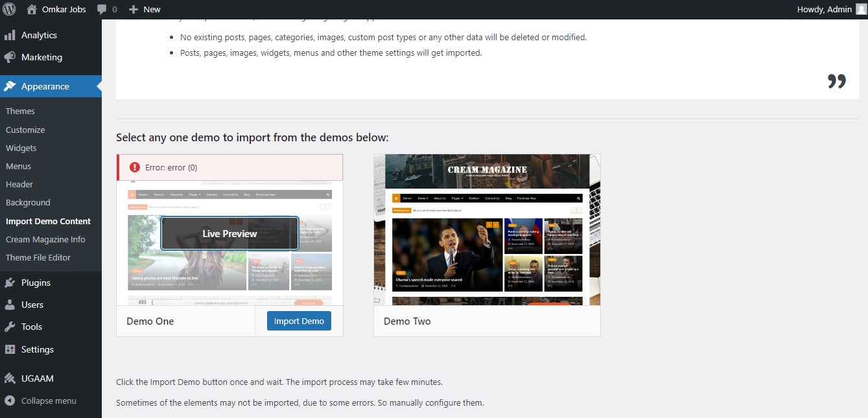Open the Widgets submenu item
Viewport: 868px width, 418px height.
tap(21, 148)
